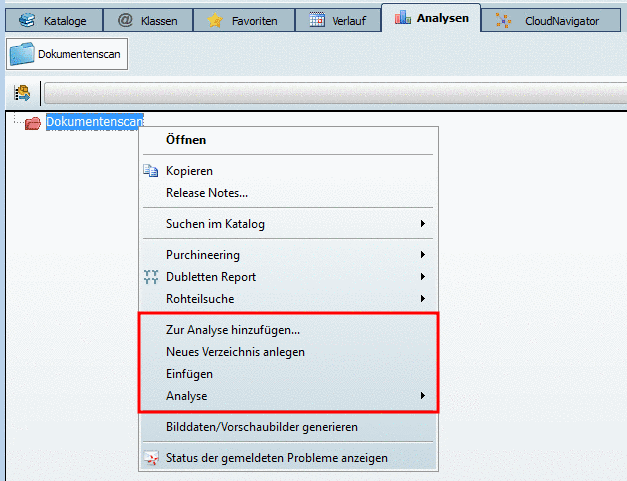Open Release Notes... entry
The image size is (627, 481).
288,193
